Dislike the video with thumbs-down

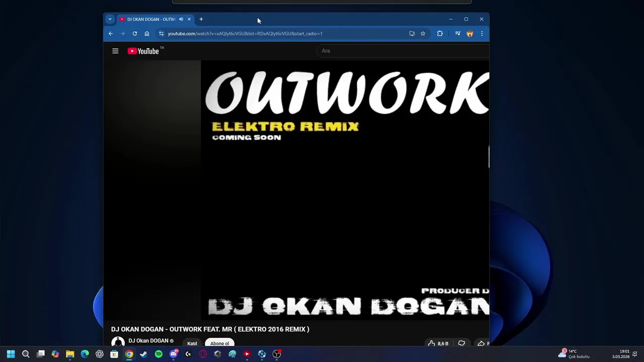[x=461, y=343]
